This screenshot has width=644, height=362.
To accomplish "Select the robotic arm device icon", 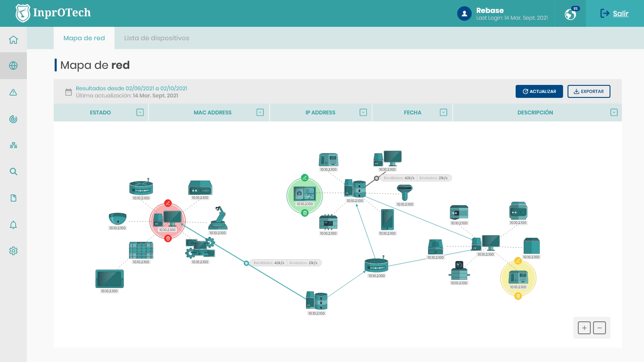I will tap(218, 218).
